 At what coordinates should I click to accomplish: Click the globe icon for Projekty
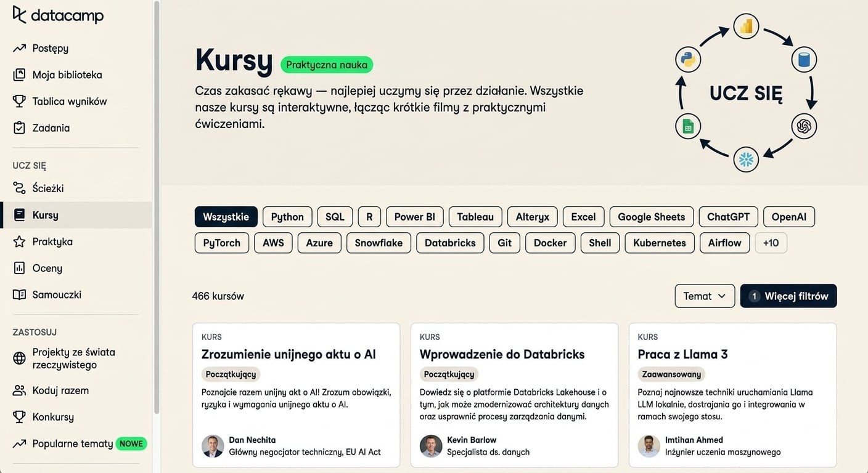coord(19,358)
